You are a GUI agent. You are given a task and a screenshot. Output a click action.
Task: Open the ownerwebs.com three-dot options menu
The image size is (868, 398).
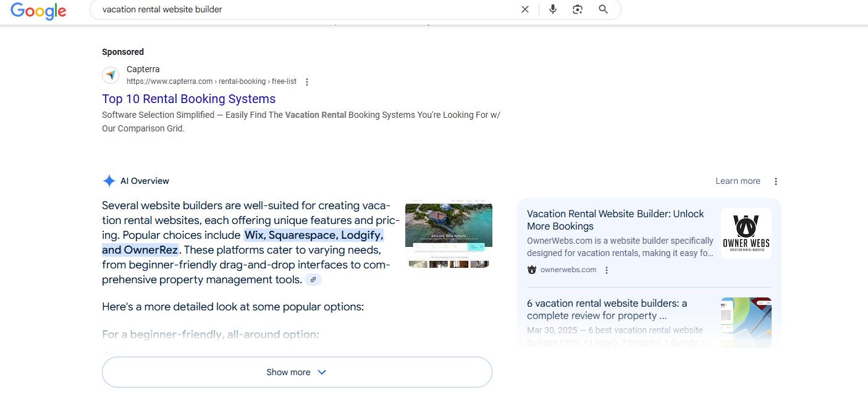606,270
